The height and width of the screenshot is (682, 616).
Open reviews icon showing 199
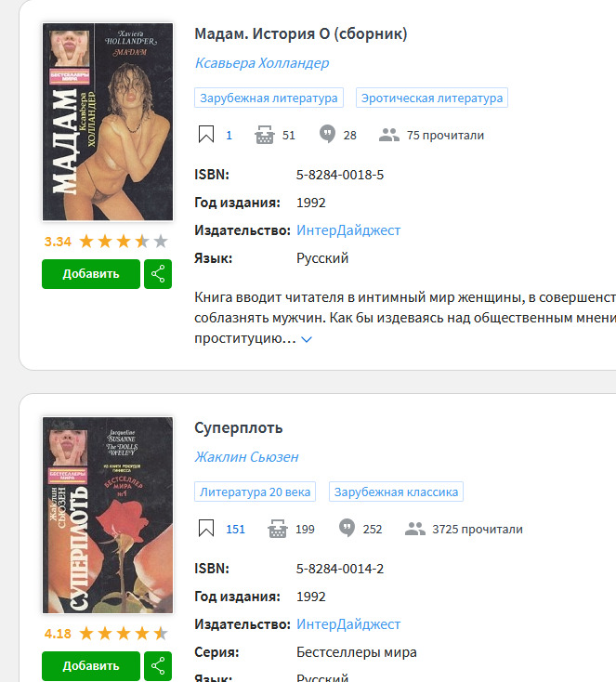pos(278,529)
